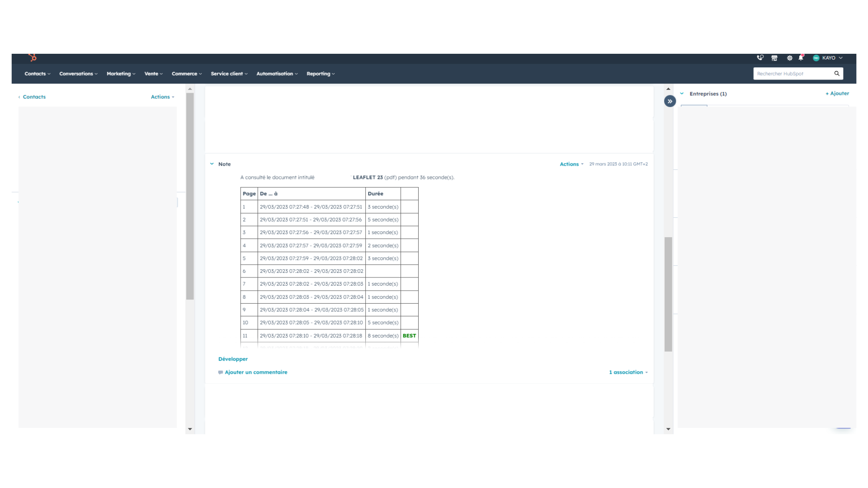This screenshot has height=488, width=868.
Task: Open the notifications bell
Action: coord(801,58)
